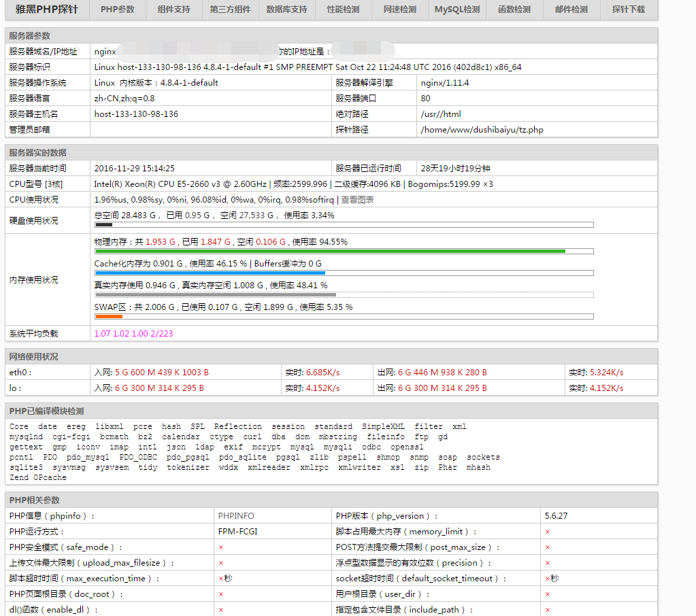Select the absolute path /usr//html
Viewport: 696px width, 616px height.
[441, 114]
